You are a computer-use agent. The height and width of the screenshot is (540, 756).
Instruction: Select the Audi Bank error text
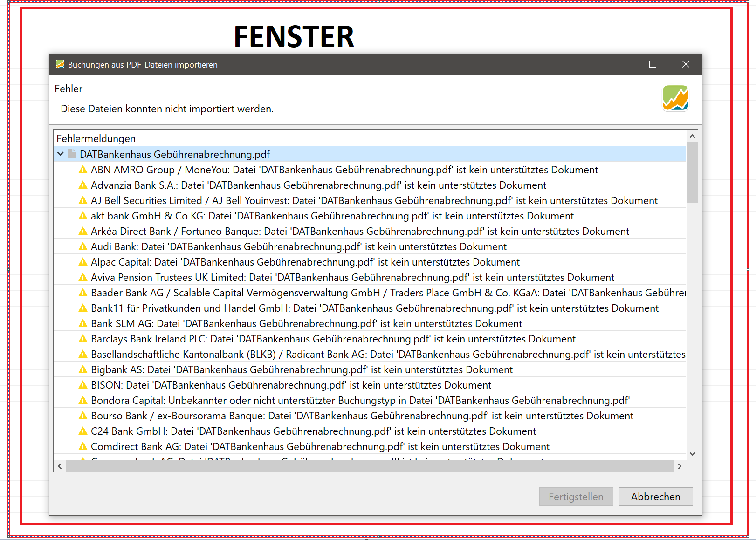[299, 246]
